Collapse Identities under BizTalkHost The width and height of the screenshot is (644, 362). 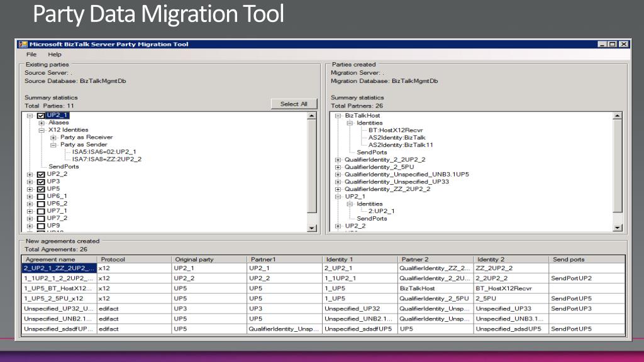(x=350, y=123)
